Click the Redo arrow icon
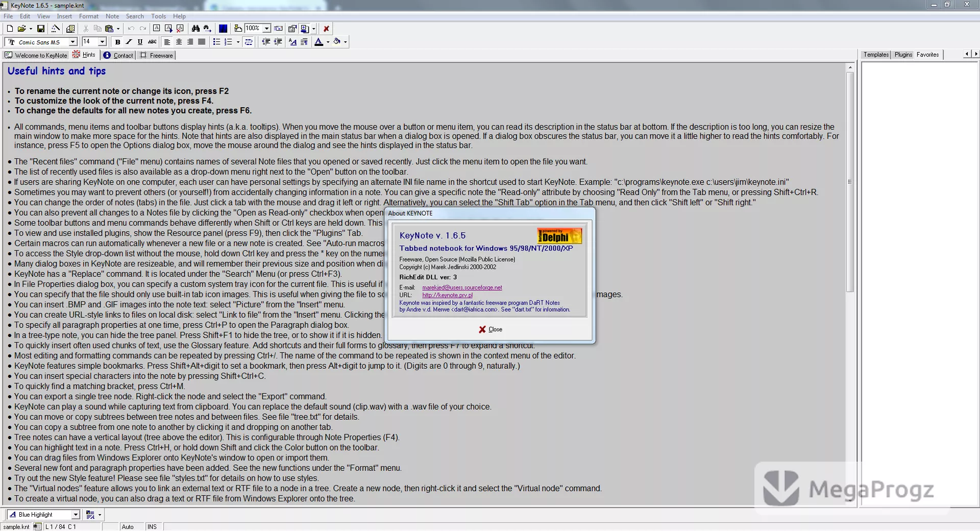This screenshot has height=531, width=980. click(143, 29)
